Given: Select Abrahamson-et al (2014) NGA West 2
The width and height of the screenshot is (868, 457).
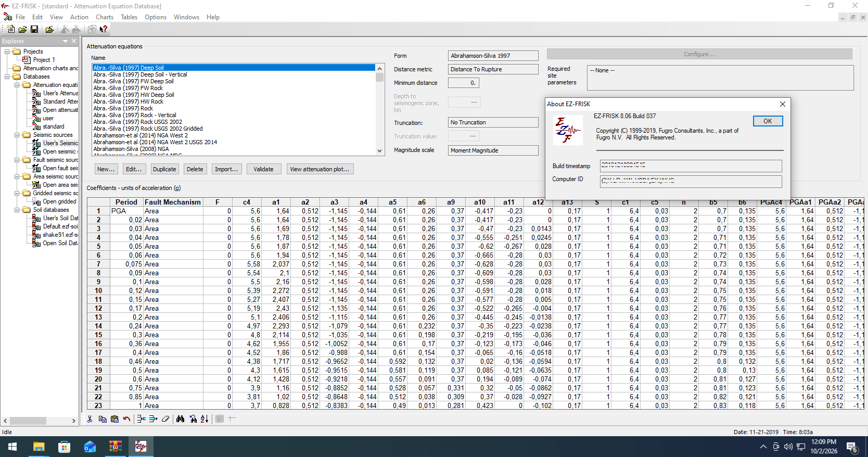Looking at the screenshot, I should [141, 135].
